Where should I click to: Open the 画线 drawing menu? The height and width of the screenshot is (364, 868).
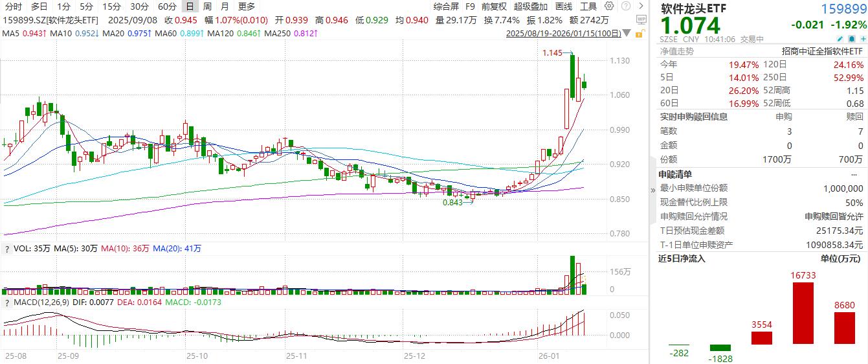tap(564, 6)
